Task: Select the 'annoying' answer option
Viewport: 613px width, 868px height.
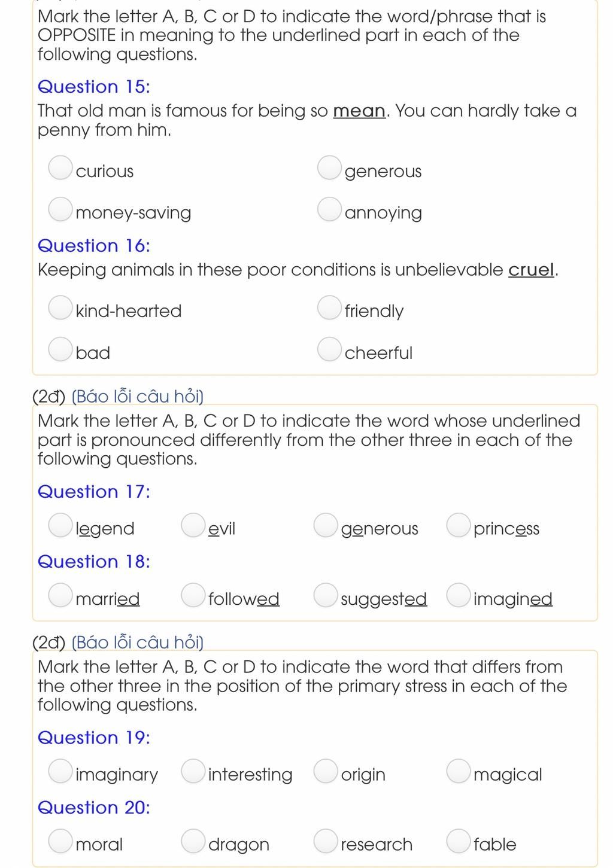Action: (x=329, y=209)
